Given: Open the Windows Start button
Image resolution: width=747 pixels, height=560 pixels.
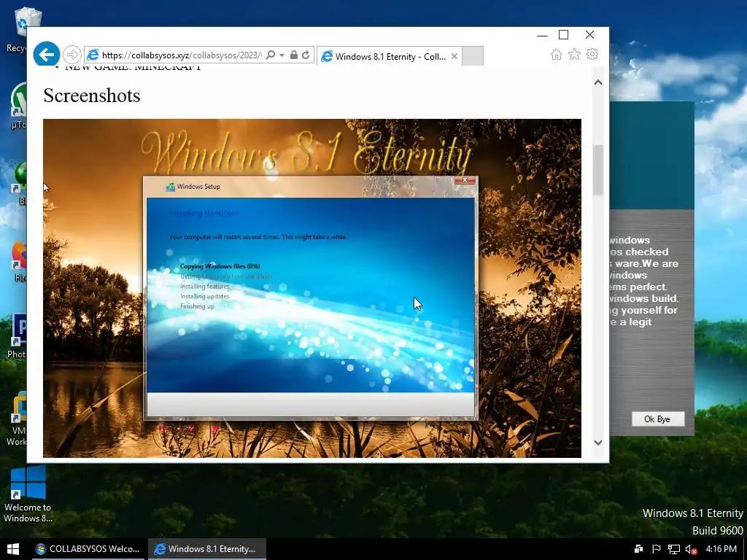Looking at the screenshot, I should [13, 549].
